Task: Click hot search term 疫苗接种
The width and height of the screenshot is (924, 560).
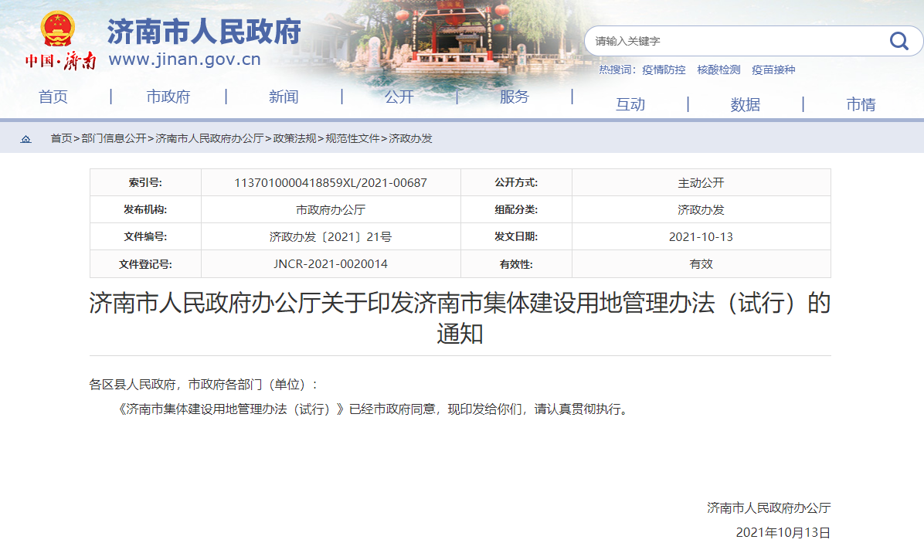Action: (773, 70)
